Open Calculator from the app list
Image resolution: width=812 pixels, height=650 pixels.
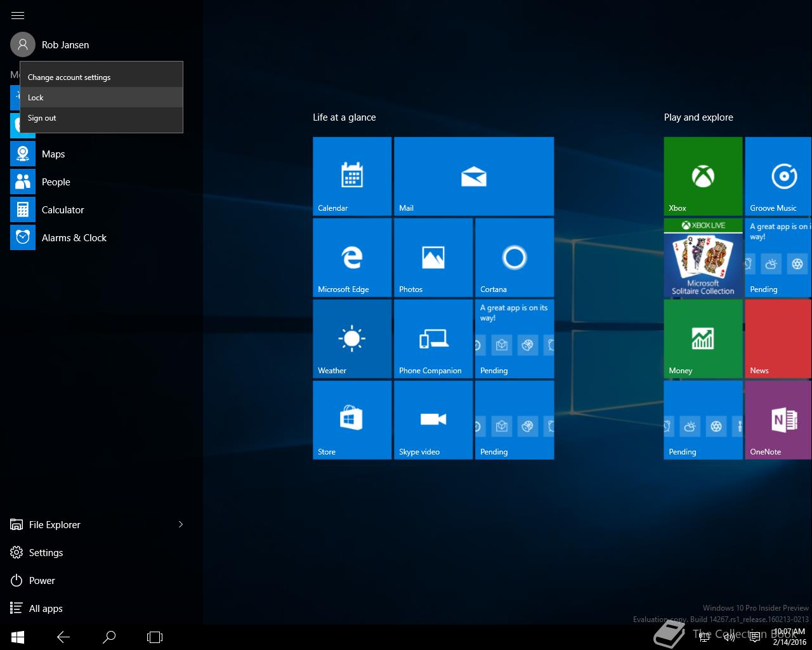[101, 209]
